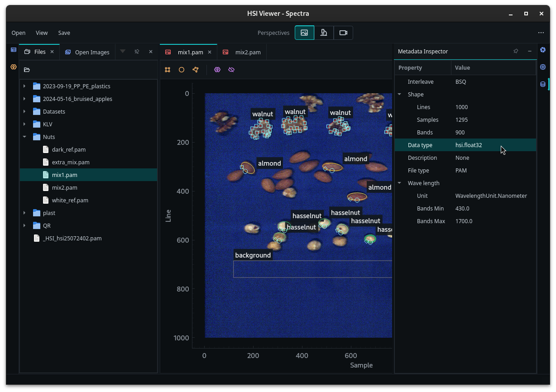The width and height of the screenshot is (556, 392).
Task: Switch to the video camera perspective
Action: pos(343,33)
